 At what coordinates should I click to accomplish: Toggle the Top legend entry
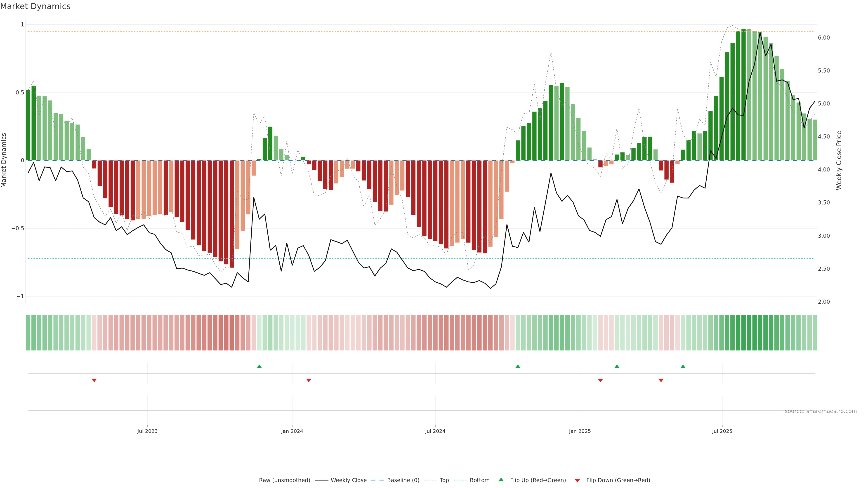[444, 480]
